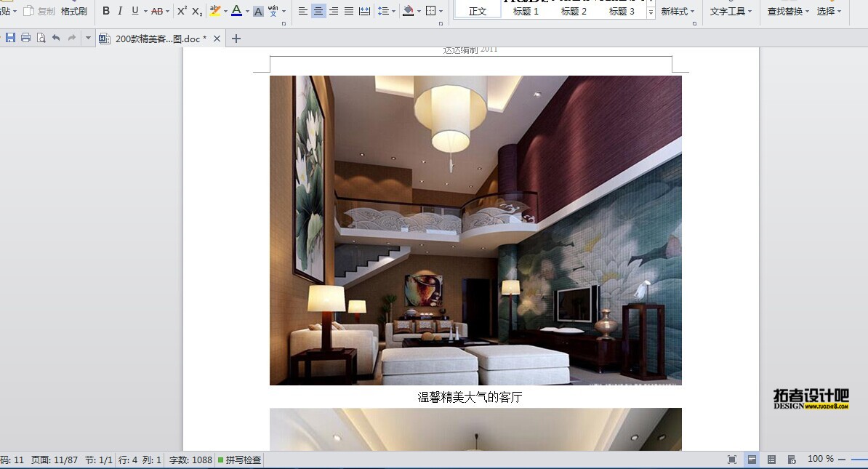Apply the 标题 1 style
Screen dimensions: 868x469
(526, 11)
